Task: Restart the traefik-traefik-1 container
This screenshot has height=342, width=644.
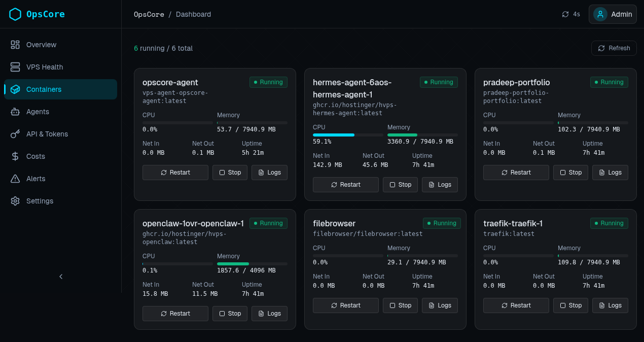Action: click(x=516, y=305)
